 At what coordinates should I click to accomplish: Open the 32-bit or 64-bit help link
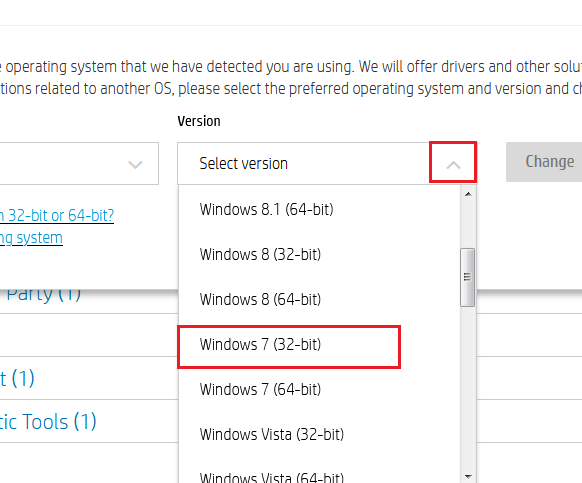(x=57, y=215)
